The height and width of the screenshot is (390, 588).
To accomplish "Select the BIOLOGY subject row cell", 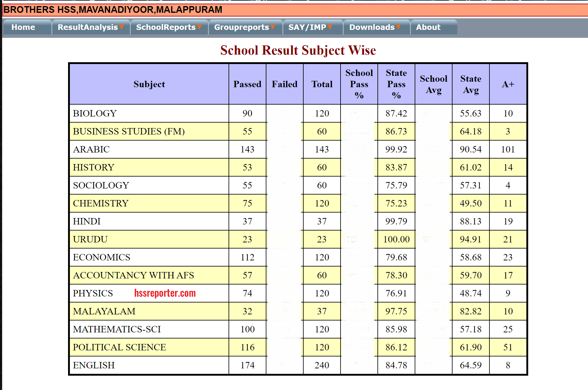I will coord(95,113).
